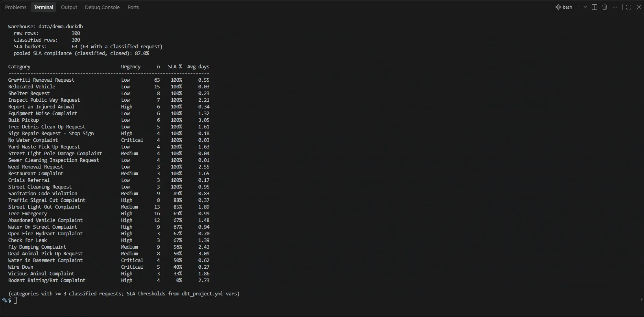Image resolution: width=644 pixels, height=317 pixels.
Task: Click "Water in Basement Complaint" row
Action: click(x=109, y=260)
